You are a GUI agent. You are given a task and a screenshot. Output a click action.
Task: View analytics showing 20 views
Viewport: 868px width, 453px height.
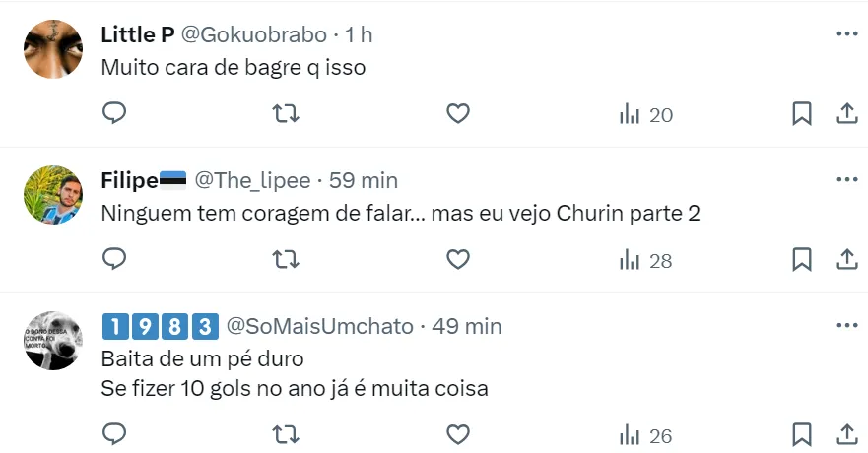coord(645,115)
